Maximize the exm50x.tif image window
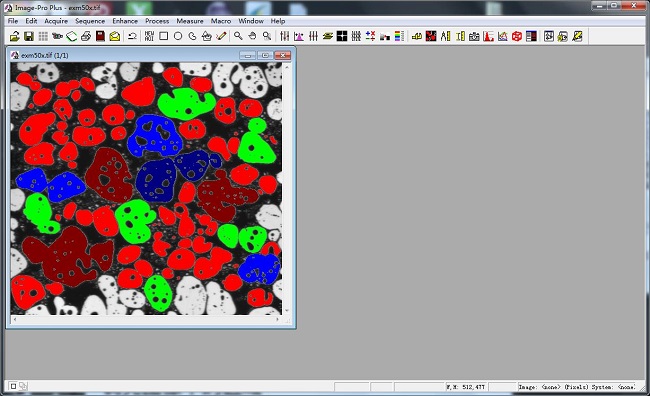This screenshot has height=396, width=650. (x=265, y=55)
